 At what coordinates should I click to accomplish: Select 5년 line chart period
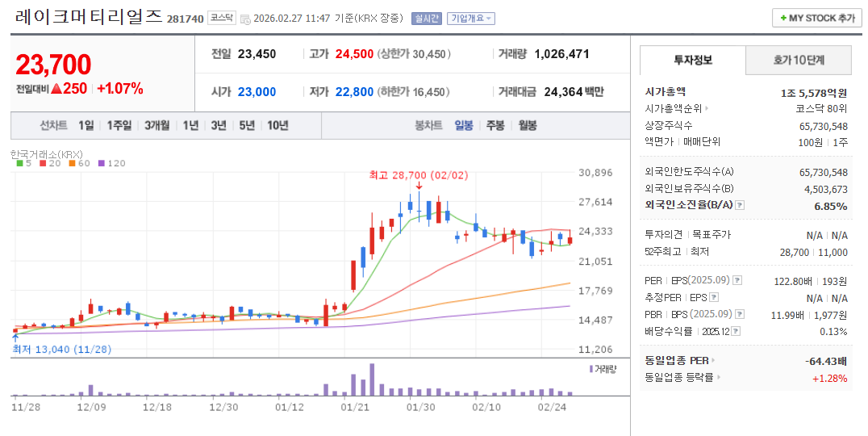247,126
